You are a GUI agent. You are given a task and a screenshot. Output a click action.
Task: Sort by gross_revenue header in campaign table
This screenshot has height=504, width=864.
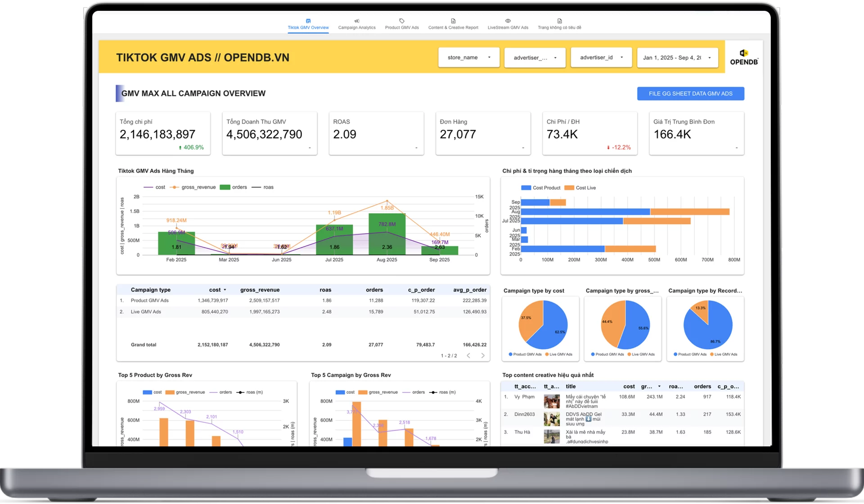[x=260, y=290]
